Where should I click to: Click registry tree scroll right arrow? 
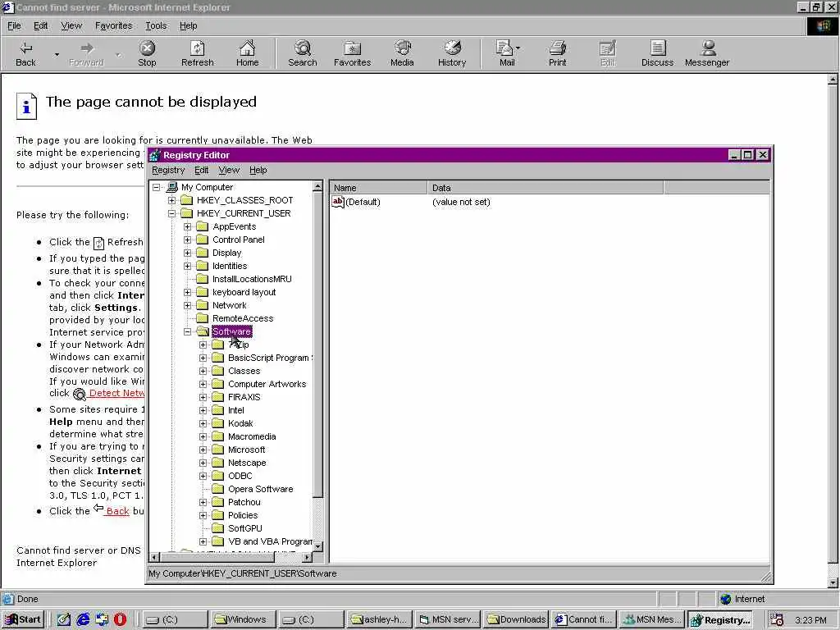coord(307,557)
